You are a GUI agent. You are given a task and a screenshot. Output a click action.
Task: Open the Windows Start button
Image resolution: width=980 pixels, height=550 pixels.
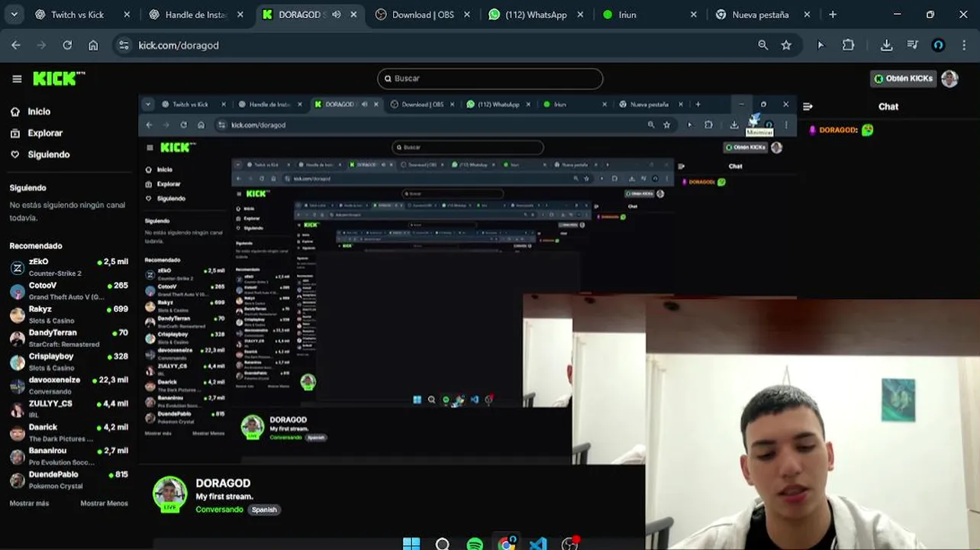tap(411, 544)
